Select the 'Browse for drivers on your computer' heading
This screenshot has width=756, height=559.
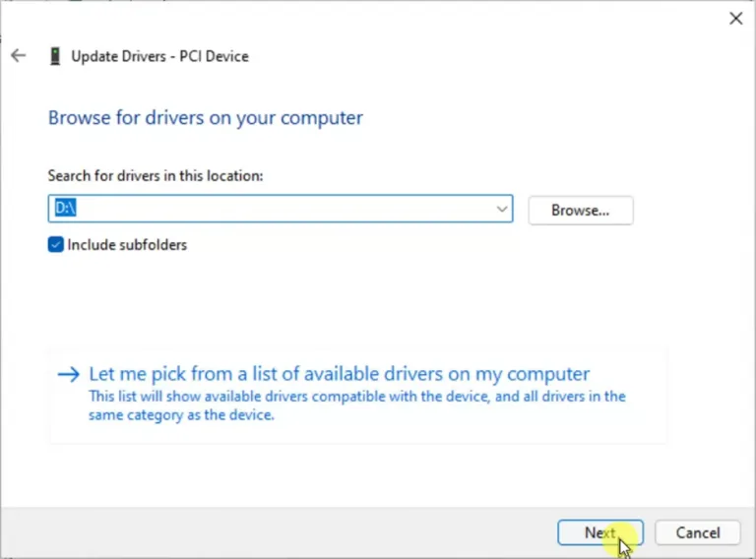click(206, 118)
